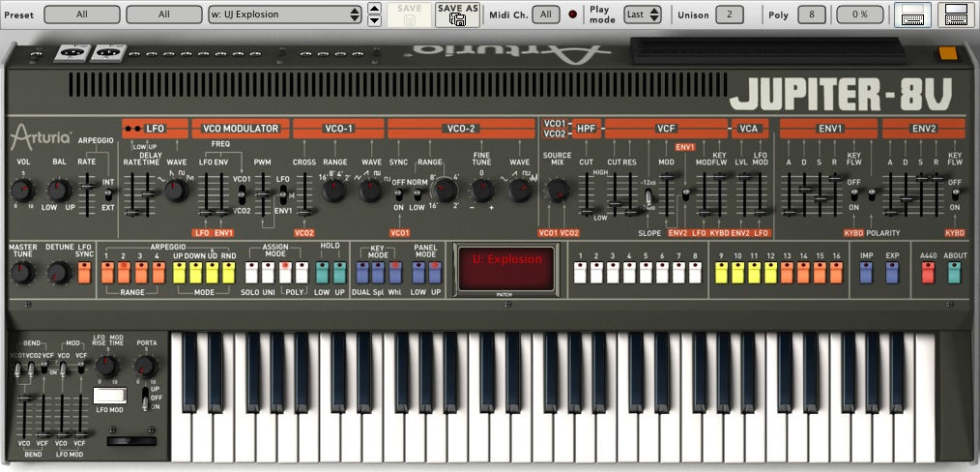Select DUAL key mode button
Image resolution: width=980 pixels, height=472 pixels.
[x=361, y=273]
